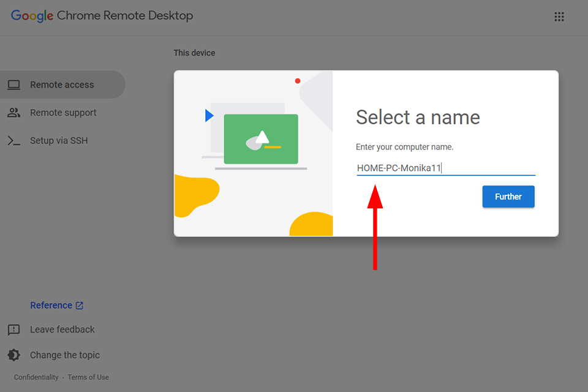The height and width of the screenshot is (392, 588).
Task: Click the Leave feedback speech bubble icon
Action: tap(14, 330)
